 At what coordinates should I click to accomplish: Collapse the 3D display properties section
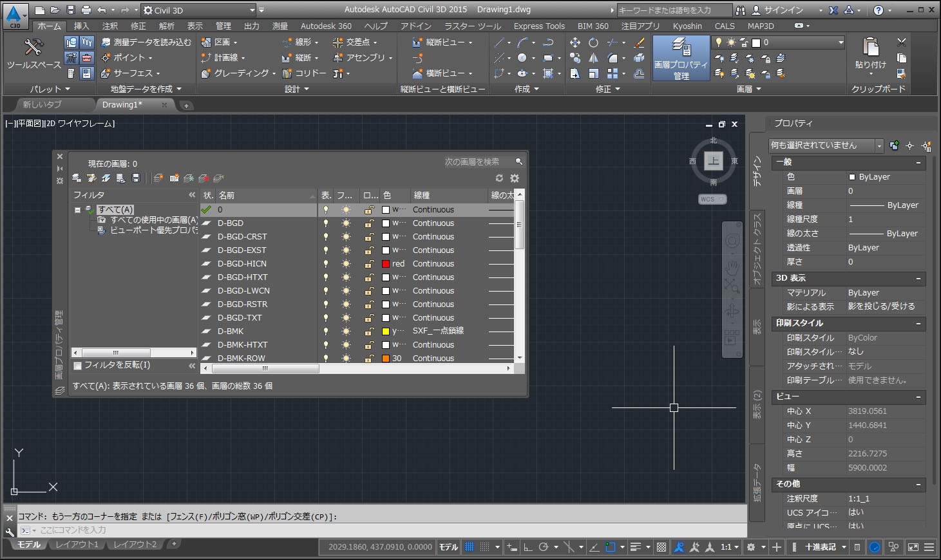[918, 279]
